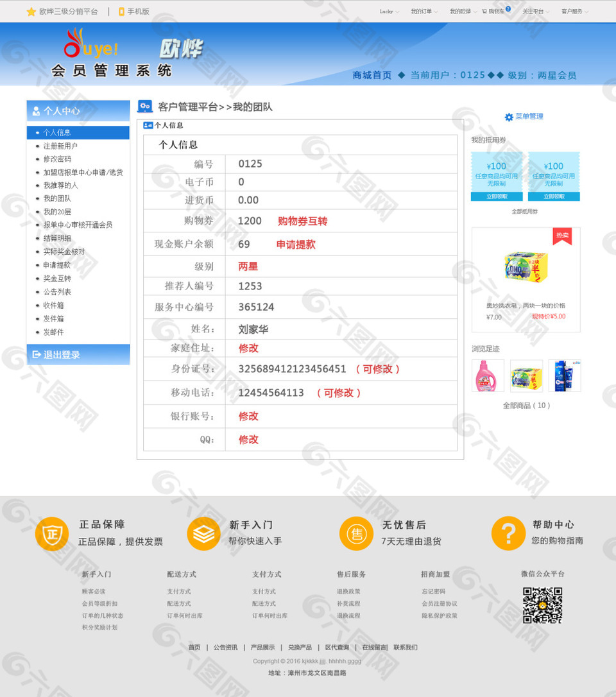Expand the 我的订单 dropdown
Image resolution: width=616 pixels, height=697 pixels.
tap(424, 12)
